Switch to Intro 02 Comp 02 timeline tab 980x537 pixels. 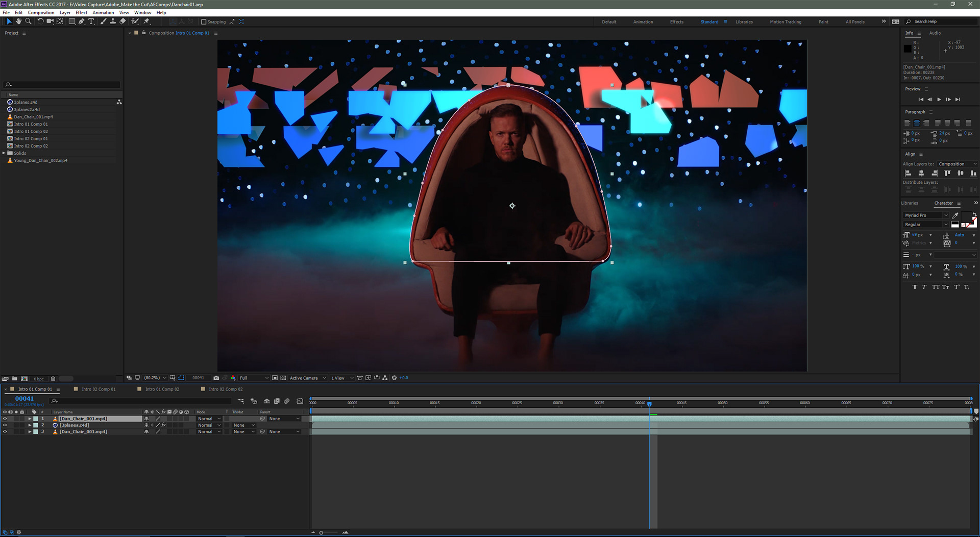coord(226,389)
